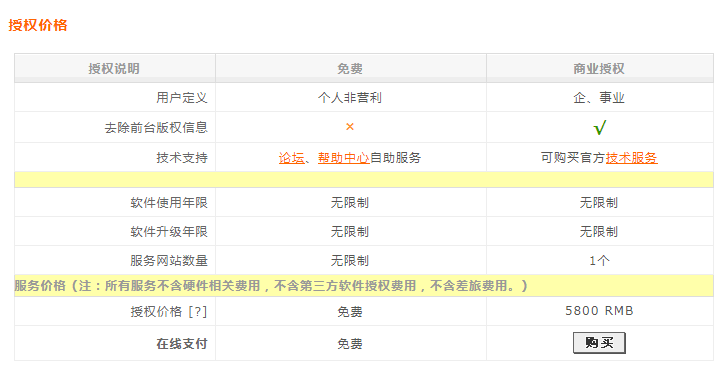The width and height of the screenshot is (724, 369).
Task: Click the 授权说明 column header
Action: click(x=114, y=68)
